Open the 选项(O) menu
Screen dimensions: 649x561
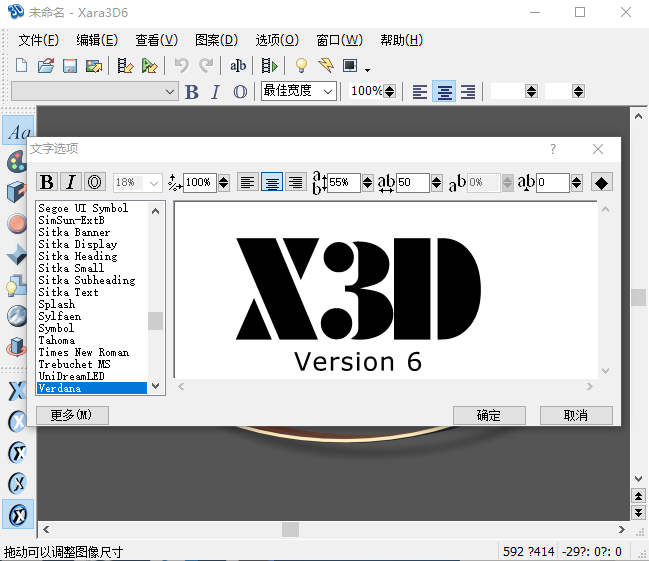(277, 40)
